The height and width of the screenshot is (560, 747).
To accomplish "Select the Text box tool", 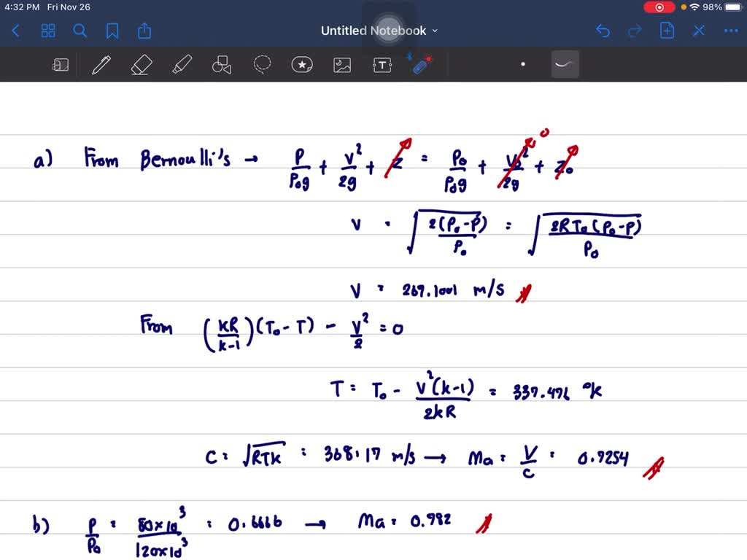I will pyautogui.click(x=382, y=65).
